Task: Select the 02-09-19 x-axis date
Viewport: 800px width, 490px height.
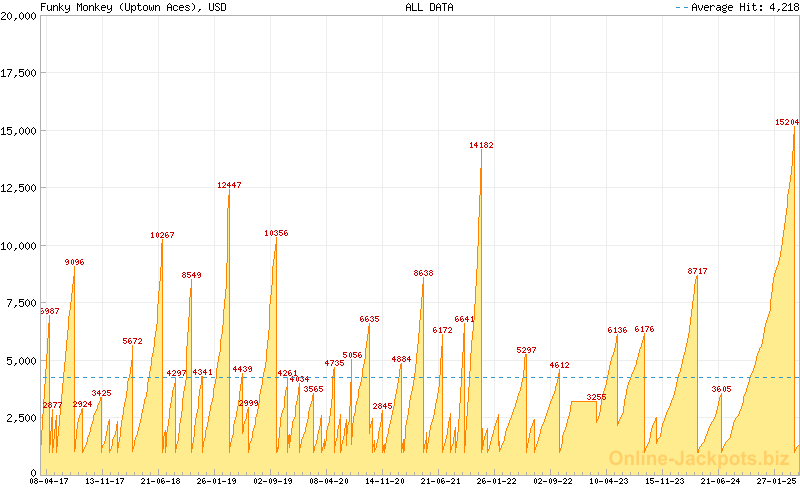Action: point(273,481)
